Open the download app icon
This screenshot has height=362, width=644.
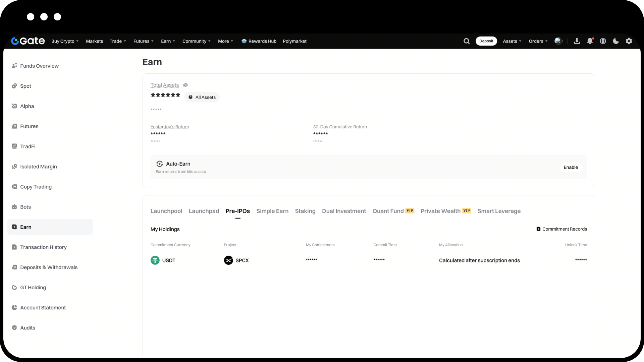577,41
